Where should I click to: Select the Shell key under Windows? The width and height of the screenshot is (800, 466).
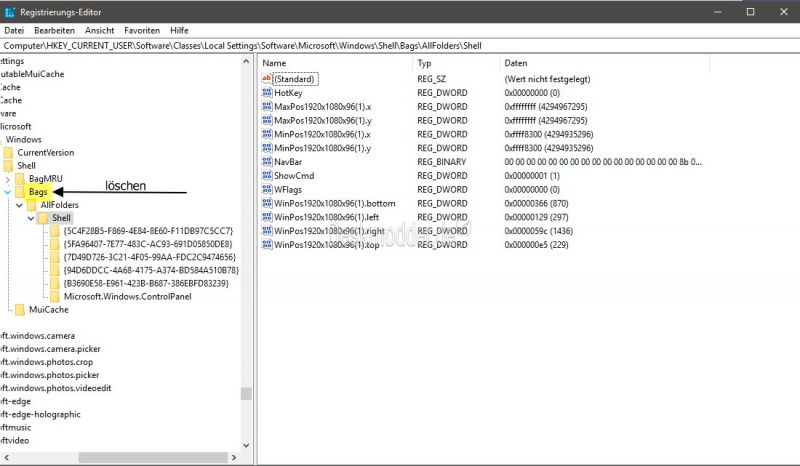(x=27, y=165)
